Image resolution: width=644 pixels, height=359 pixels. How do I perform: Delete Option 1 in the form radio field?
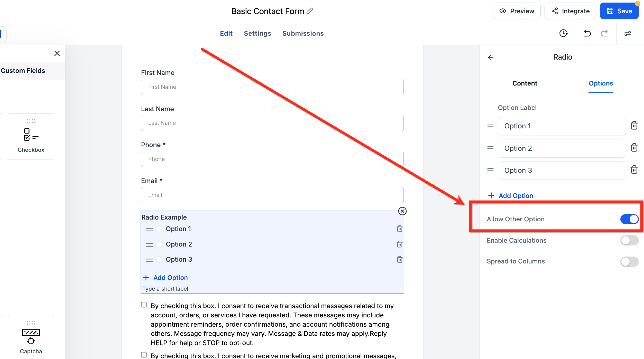point(400,229)
